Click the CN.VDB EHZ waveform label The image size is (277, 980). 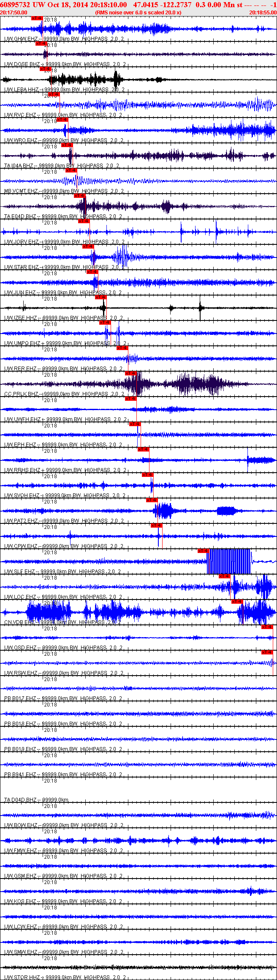pyautogui.click(x=20, y=622)
